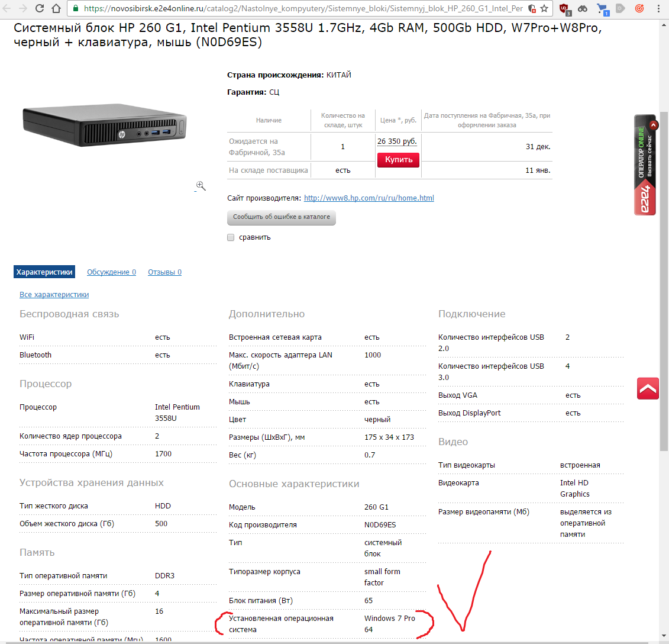669x644 pixels.
Task: Switch to the 'Обсуждение 0' tab
Action: pyautogui.click(x=111, y=272)
